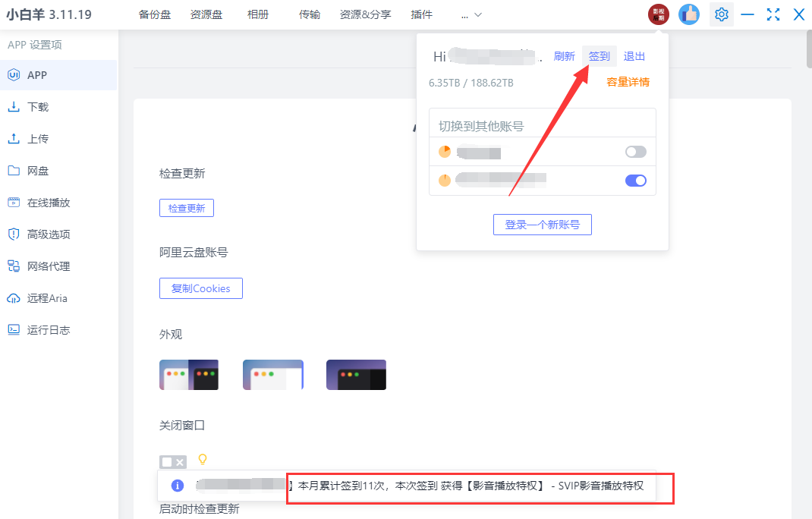Disable the second account toggle switch
812x519 pixels.
coord(636,181)
